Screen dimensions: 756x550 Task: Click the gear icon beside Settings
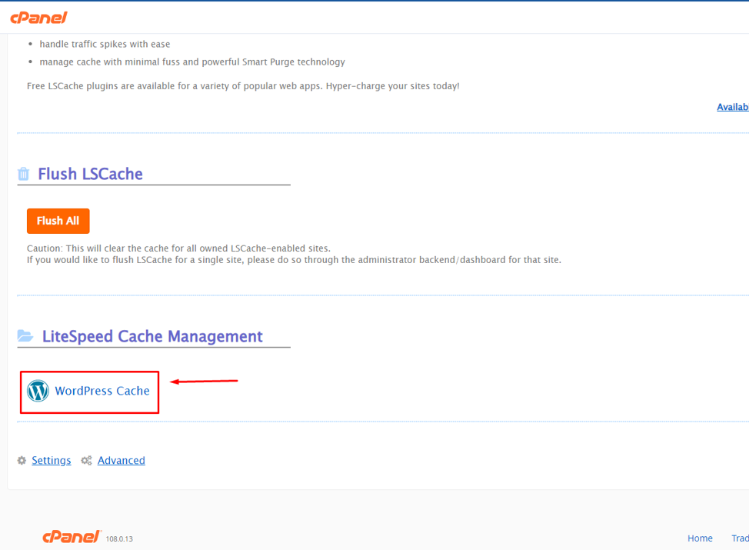click(x=22, y=460)
